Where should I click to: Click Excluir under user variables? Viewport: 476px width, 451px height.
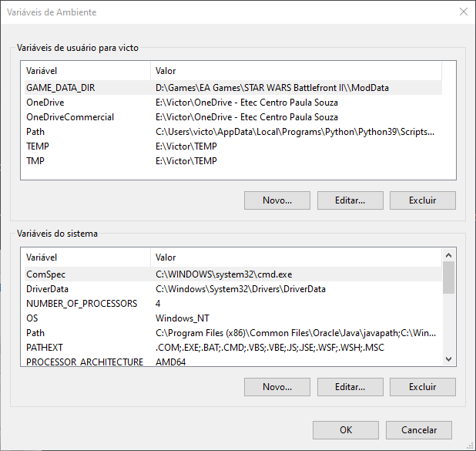(x=422, y=200)
